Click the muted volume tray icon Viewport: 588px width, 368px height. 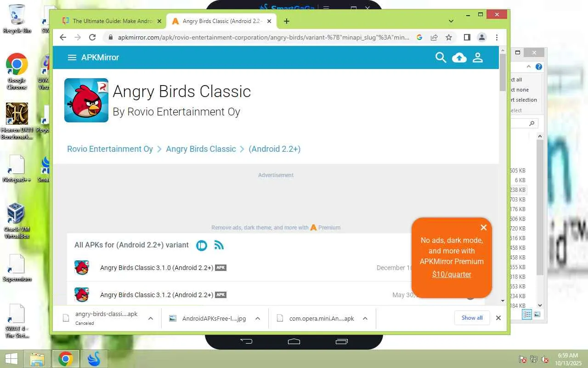[x=545, y=359]
